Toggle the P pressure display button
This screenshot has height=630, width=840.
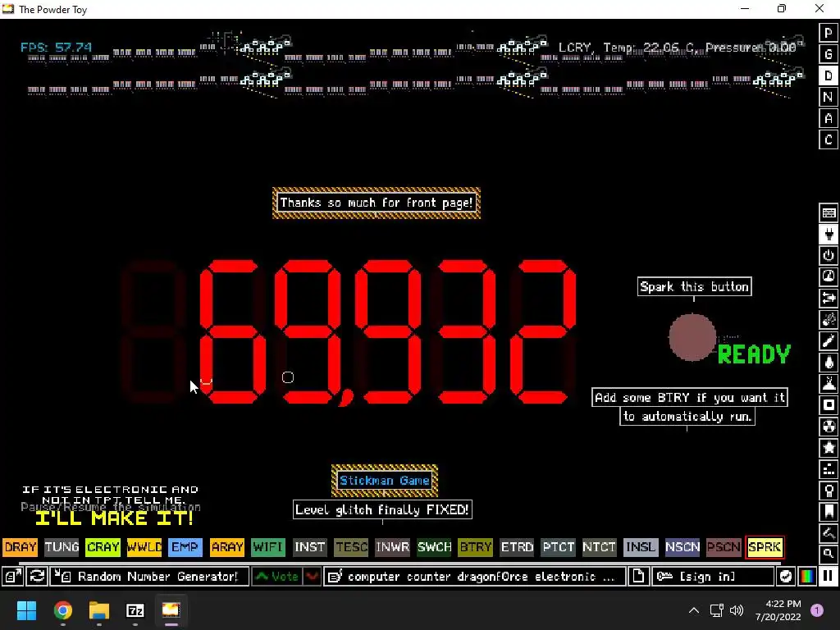click(829, 33)
